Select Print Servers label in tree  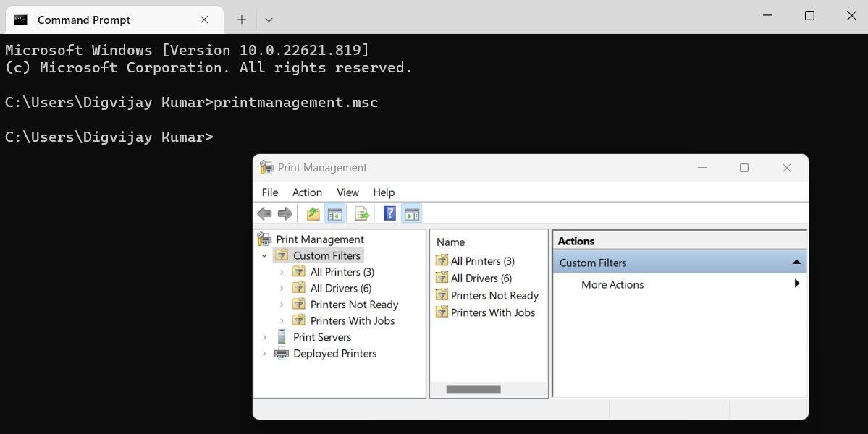tap(322, 337)
